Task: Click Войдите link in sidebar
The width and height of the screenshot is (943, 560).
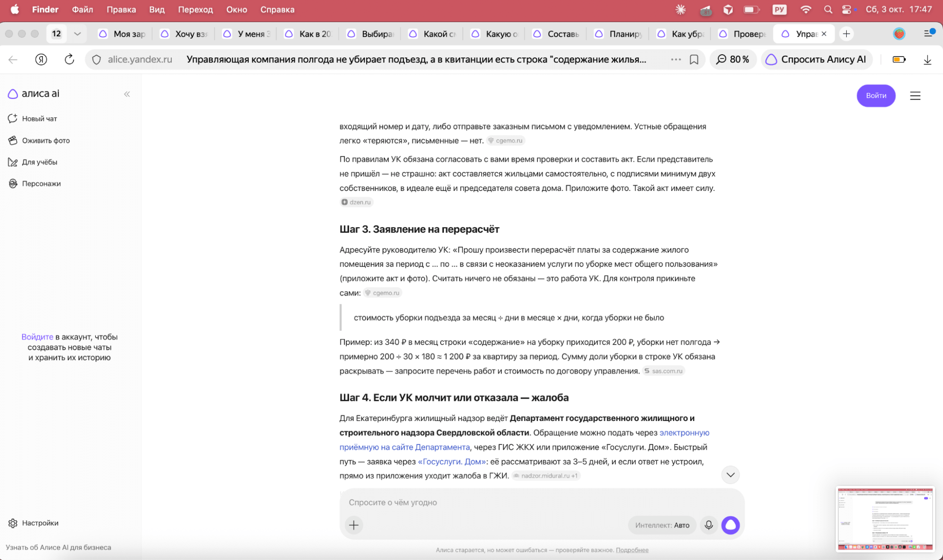Action: point(37,337)
